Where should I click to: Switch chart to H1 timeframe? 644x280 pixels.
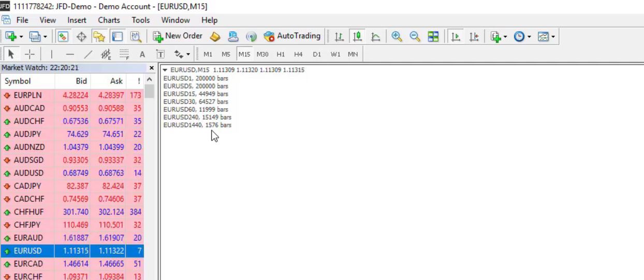281,54
